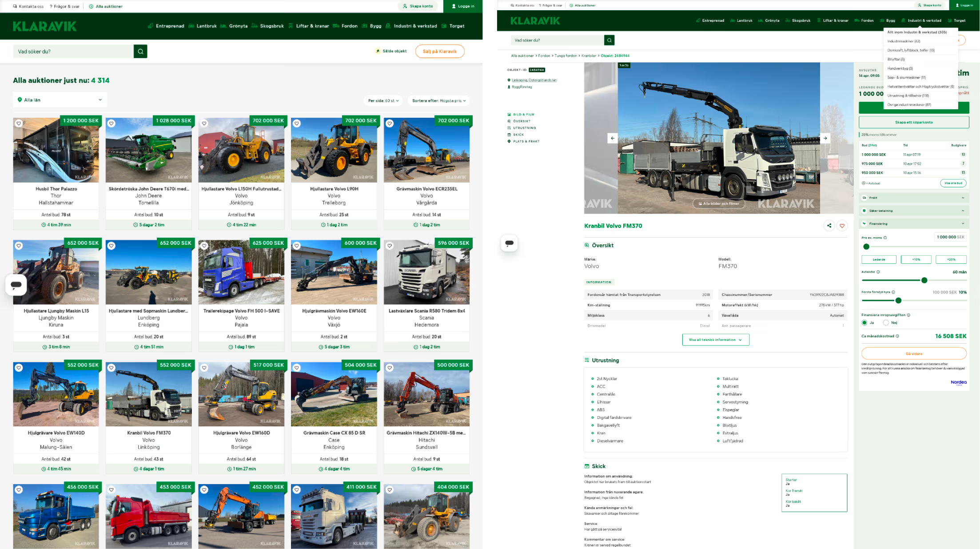Toggle favorite heart on Husbil Thor Palazzo card

point(19,123)
